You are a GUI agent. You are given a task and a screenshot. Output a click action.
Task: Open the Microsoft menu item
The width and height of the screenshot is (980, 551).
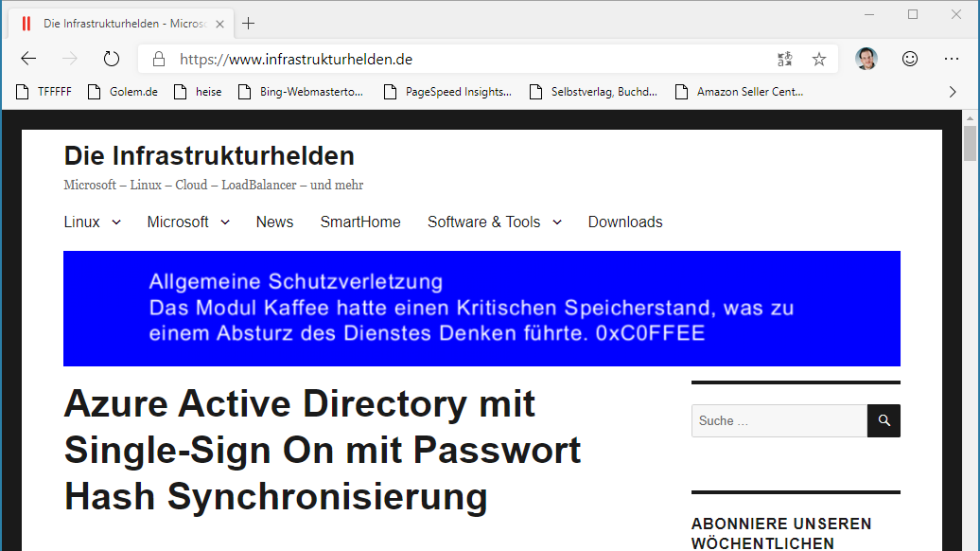pyautogui.click(x=178, y=222)
